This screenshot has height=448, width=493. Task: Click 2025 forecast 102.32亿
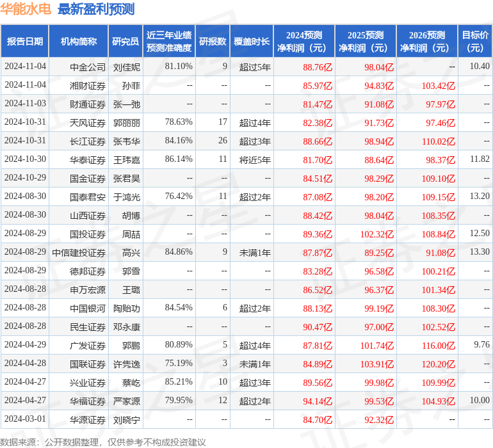(x=377, y=234)
